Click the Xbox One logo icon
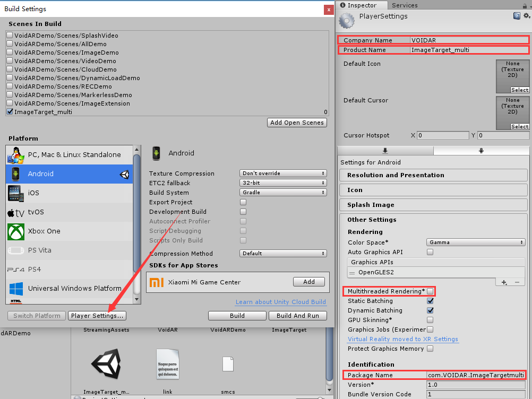The height and width of the screenshot is (399, 532). pos(16,231)
